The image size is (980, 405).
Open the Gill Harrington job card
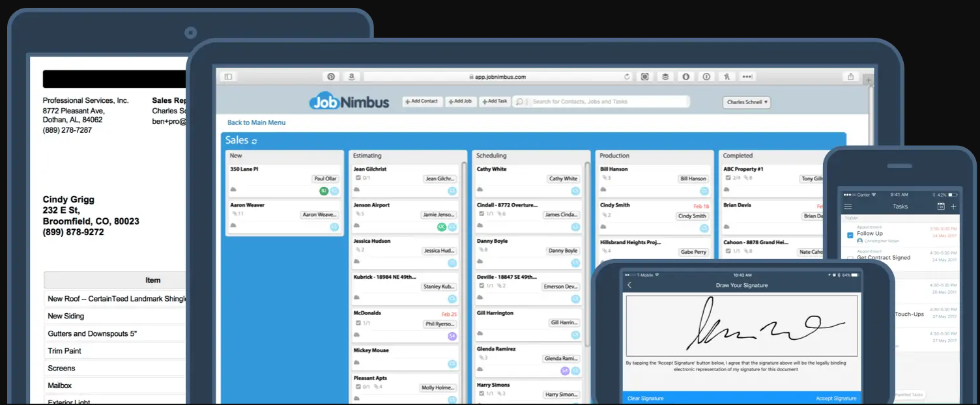point(528,324)
